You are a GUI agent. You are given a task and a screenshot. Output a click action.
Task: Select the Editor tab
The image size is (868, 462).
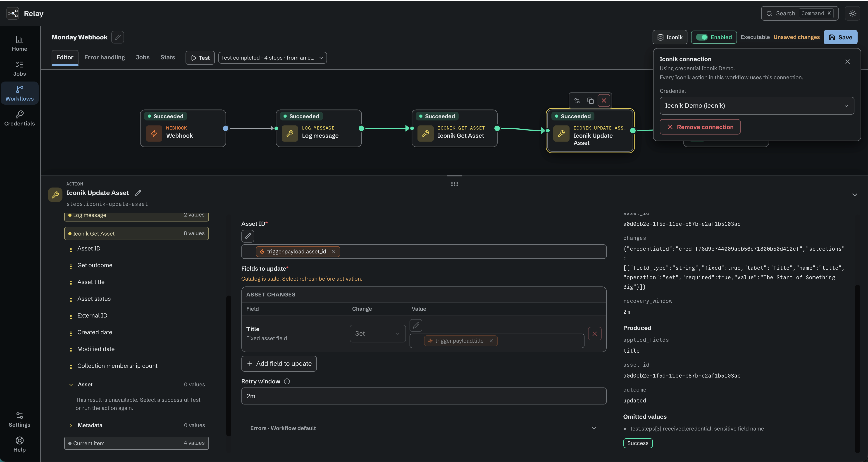tap(65, 57)
